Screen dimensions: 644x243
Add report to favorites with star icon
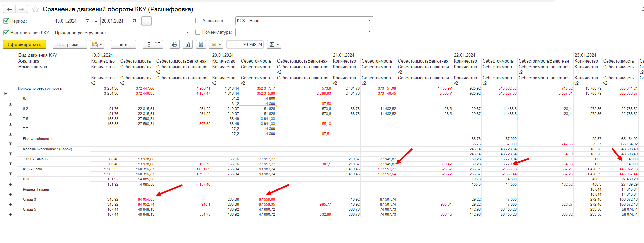point(35,9)
